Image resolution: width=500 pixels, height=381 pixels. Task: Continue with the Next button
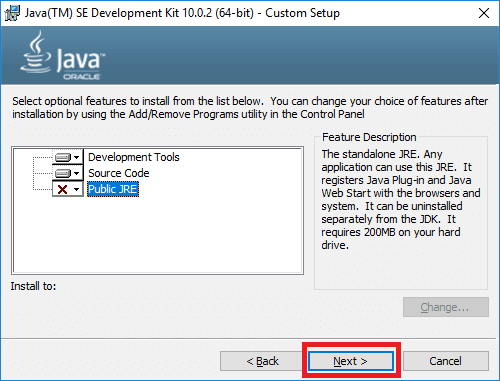click(x=351, y=361)
